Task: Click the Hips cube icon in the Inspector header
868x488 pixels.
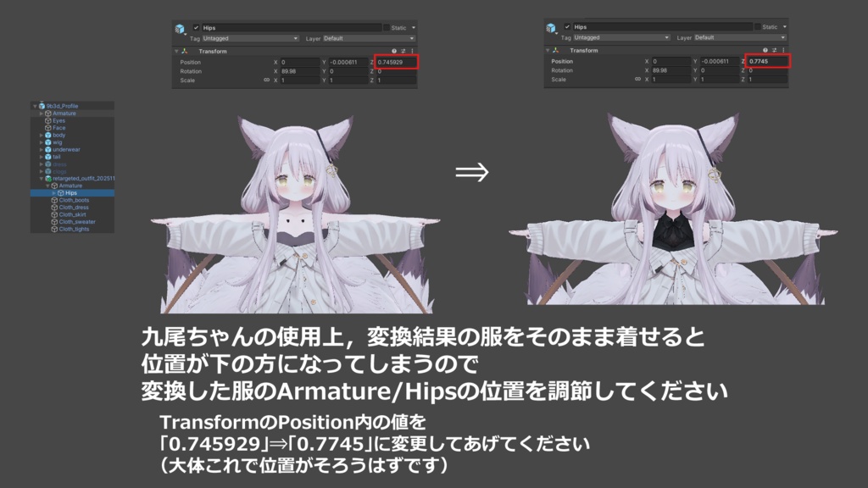Action: (180, 27)
